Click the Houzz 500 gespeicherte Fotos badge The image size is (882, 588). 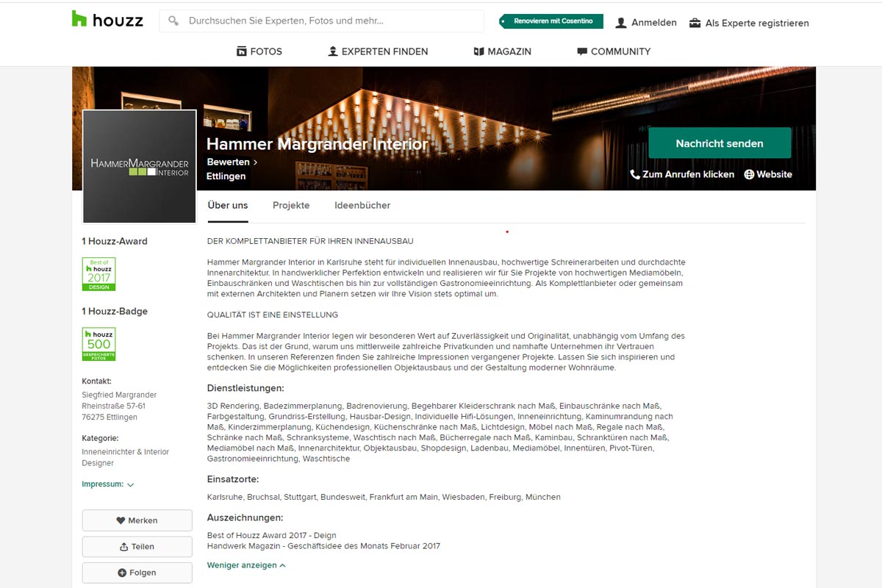point(98,344)
